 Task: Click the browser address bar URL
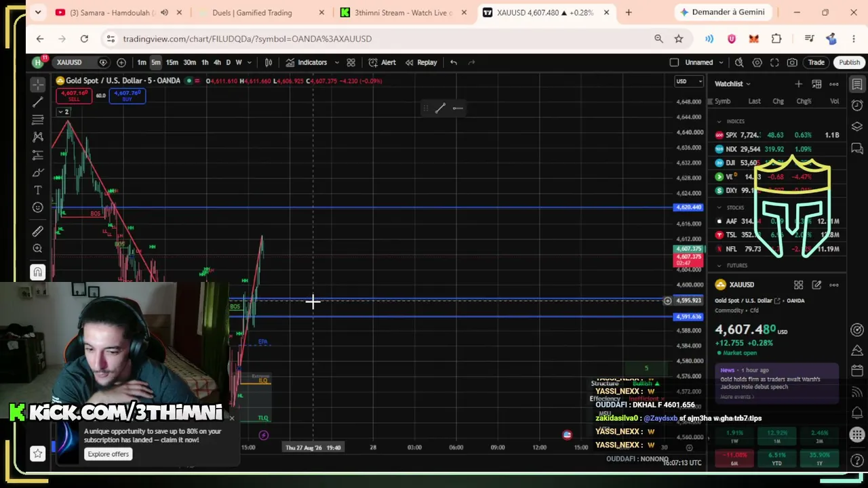click(x=247, y=39)
